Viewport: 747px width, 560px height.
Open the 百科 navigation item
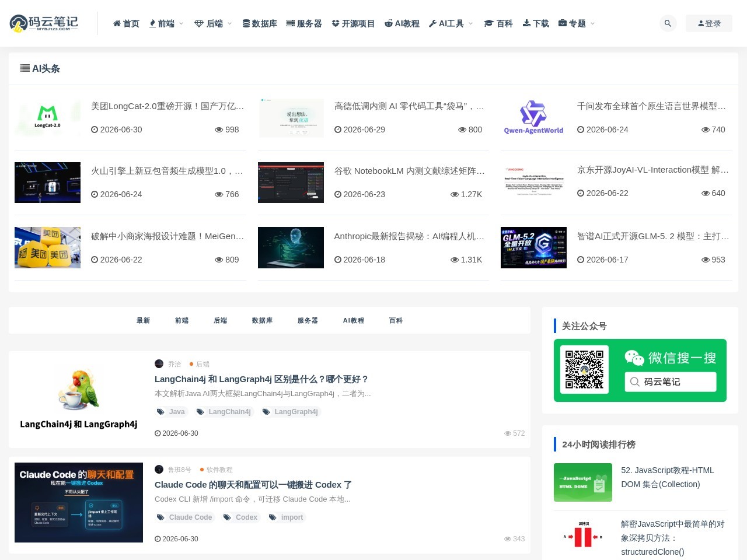(498, 23)
